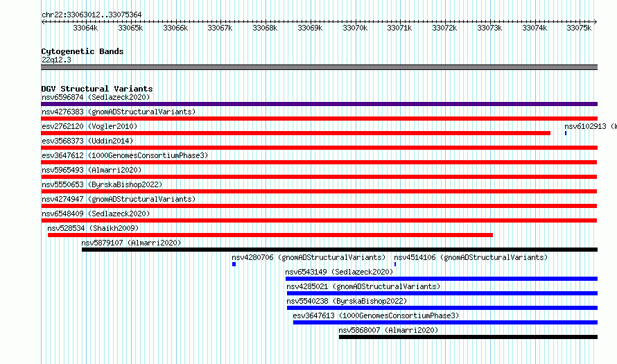Select the black nsv5868007 variant bar

(468, 337)
